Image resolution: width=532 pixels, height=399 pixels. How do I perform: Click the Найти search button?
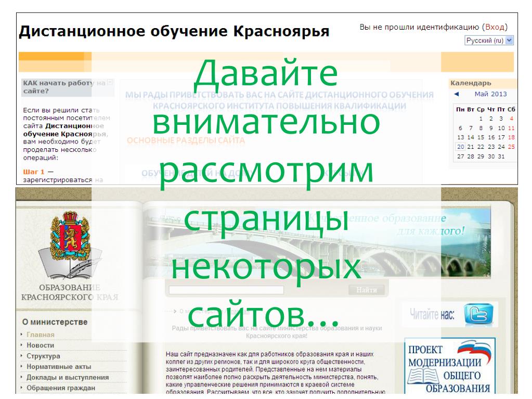[x=367, y=290]
